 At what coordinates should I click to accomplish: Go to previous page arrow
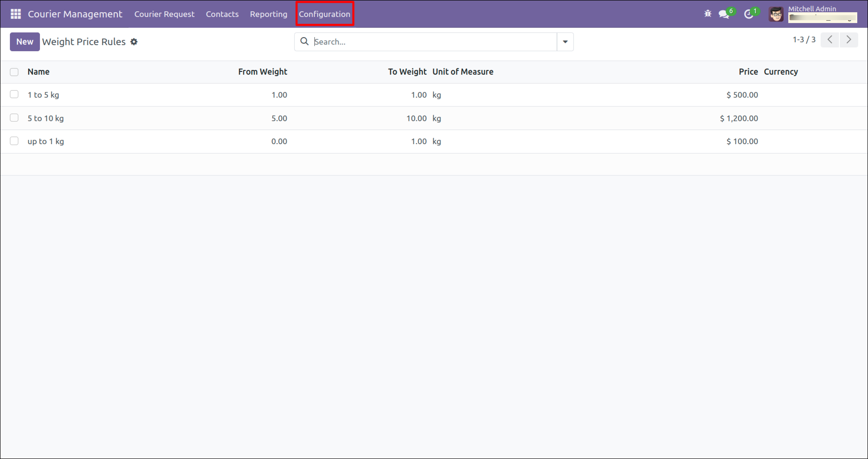pyautogui.click(x=830, y=39)
